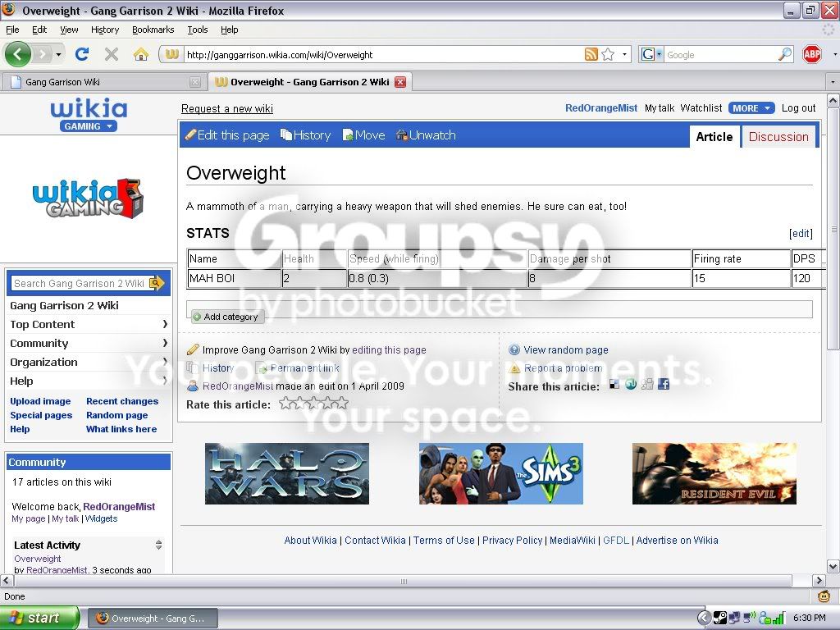Open the View menu
The width and height of the screenshot is (840, 630).
pyautogui.click(x=69, y=30)
